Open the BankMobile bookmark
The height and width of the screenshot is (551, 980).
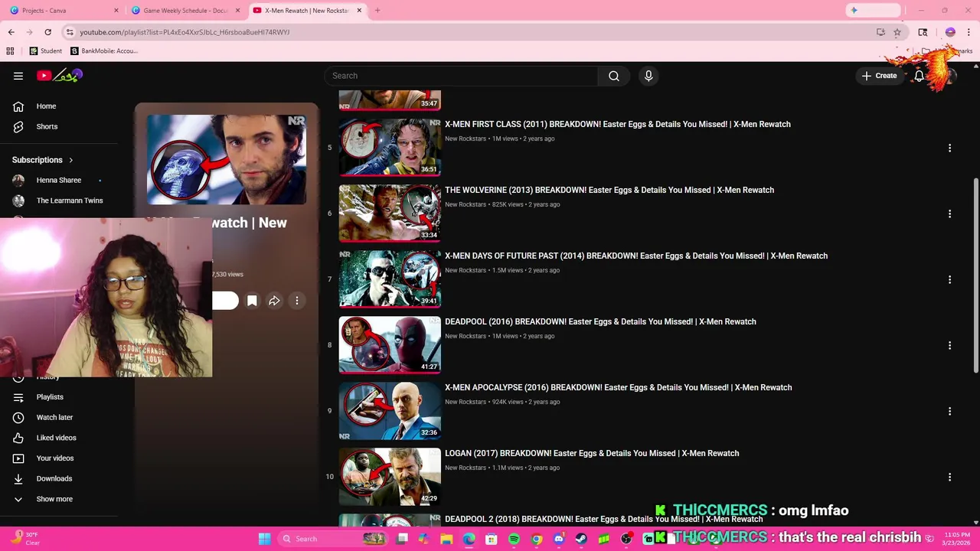click(x=103, y=51)
